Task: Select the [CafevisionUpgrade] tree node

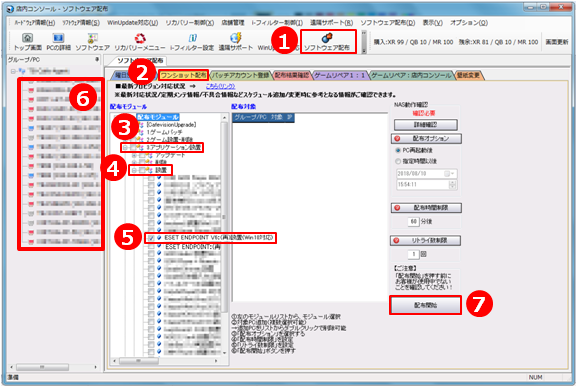Action: (x=171, y=125)
